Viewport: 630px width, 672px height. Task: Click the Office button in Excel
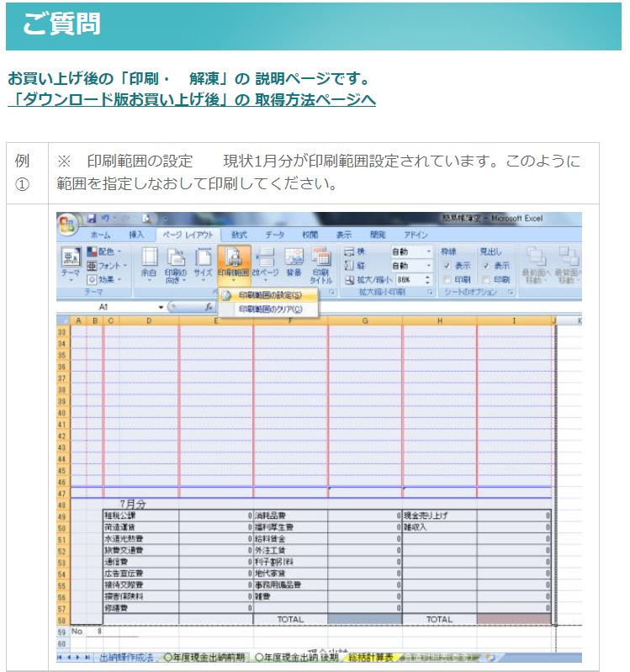coord(67,225)
